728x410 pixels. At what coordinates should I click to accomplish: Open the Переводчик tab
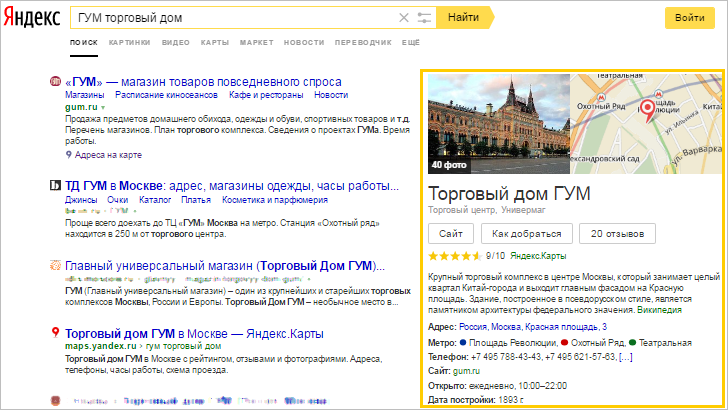[x=363, y=43]
